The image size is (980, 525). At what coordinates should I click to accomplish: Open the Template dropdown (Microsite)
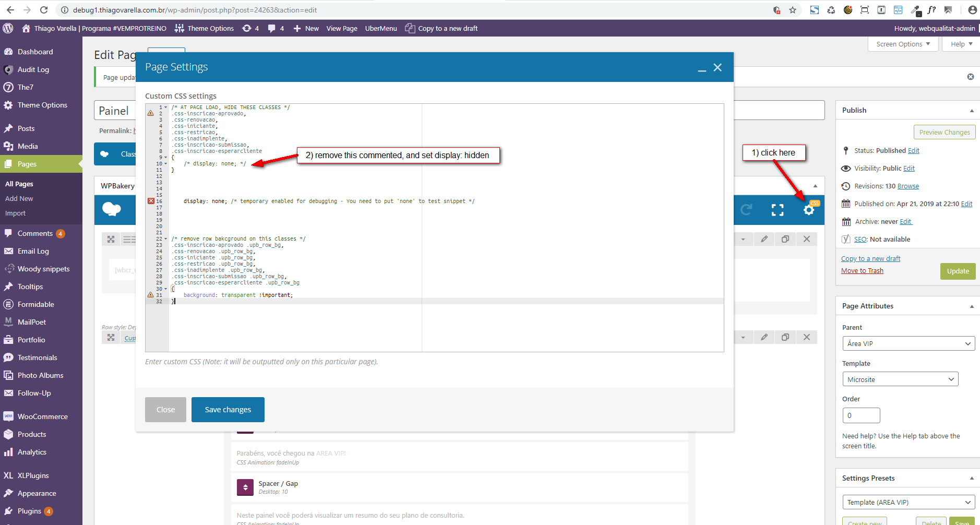[900, 379]
